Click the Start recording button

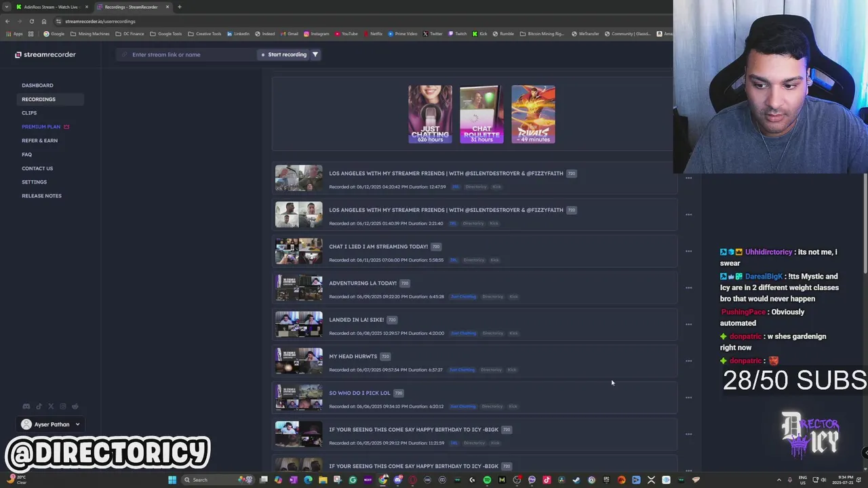tap(284, 54)
